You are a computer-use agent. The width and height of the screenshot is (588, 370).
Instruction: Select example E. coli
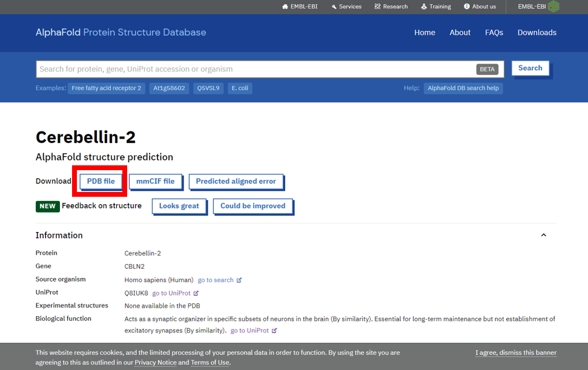pyautogui.click(x=240, y=88)
